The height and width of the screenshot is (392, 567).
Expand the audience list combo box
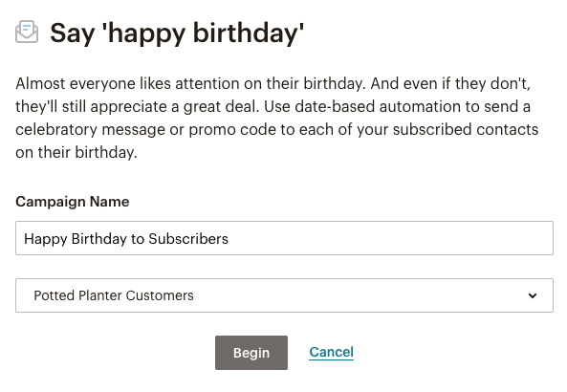(284, 295)
